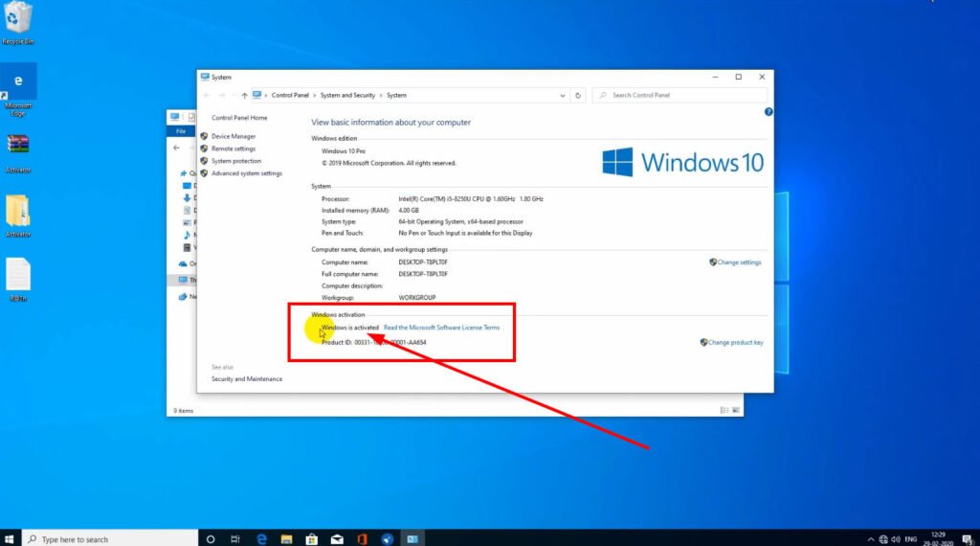Open the Recycle Bin desktop icon

(x=17, y=23)
